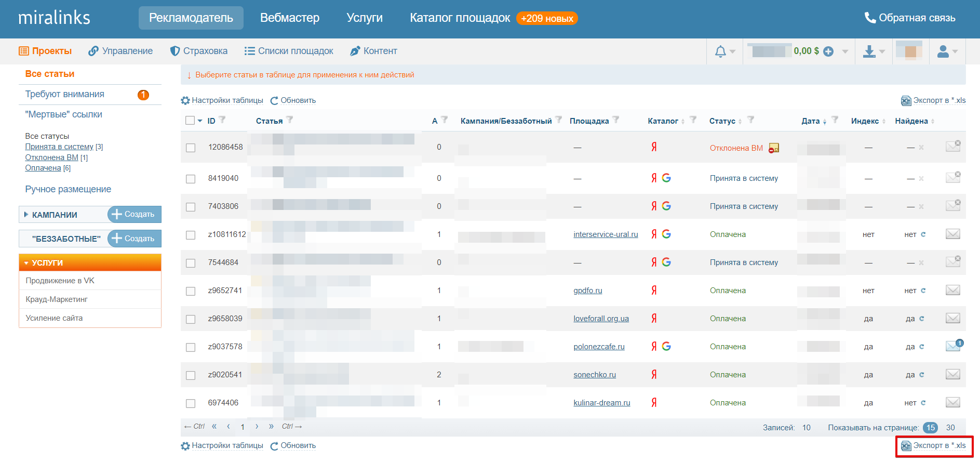Image resolution: width=980 pixels, height=461 pixels.
Task: Open the Управление submenu
Action: (120, 51)
